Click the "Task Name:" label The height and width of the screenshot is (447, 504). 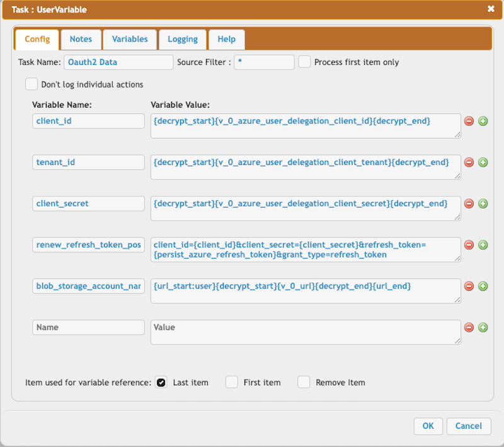click(x=40, y=62)
